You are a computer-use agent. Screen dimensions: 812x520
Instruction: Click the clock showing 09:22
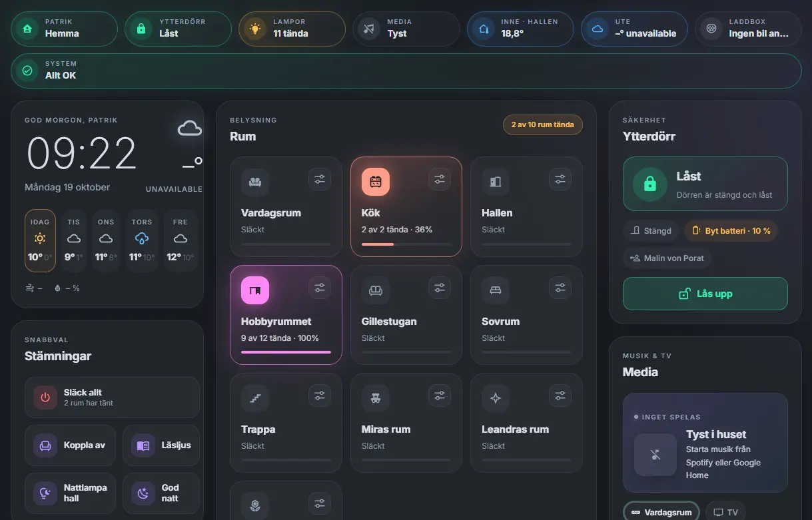[x=81, y=153]
